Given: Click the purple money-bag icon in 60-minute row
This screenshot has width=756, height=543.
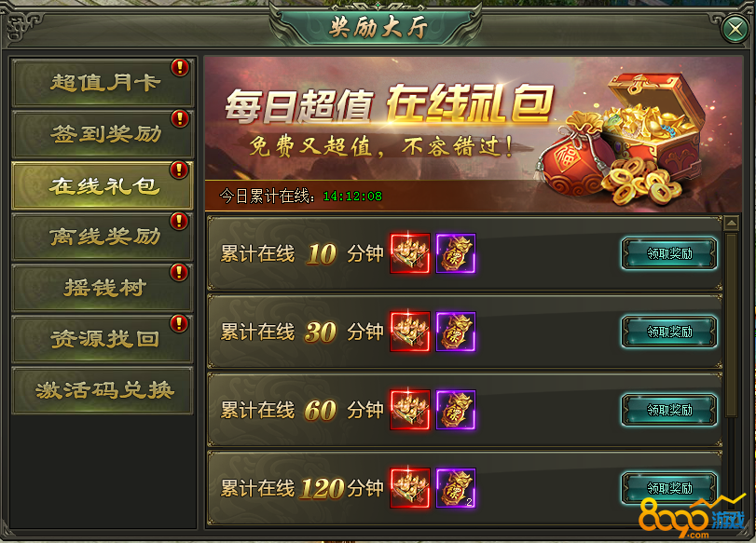Looking at the screenshot, I should tap(456, 410).
